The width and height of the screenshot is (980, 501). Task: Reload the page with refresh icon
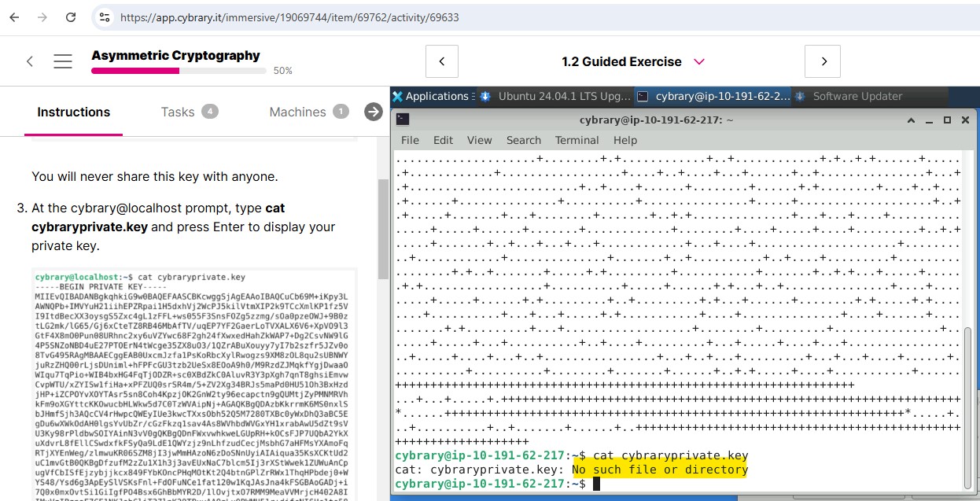click(71, 17)
